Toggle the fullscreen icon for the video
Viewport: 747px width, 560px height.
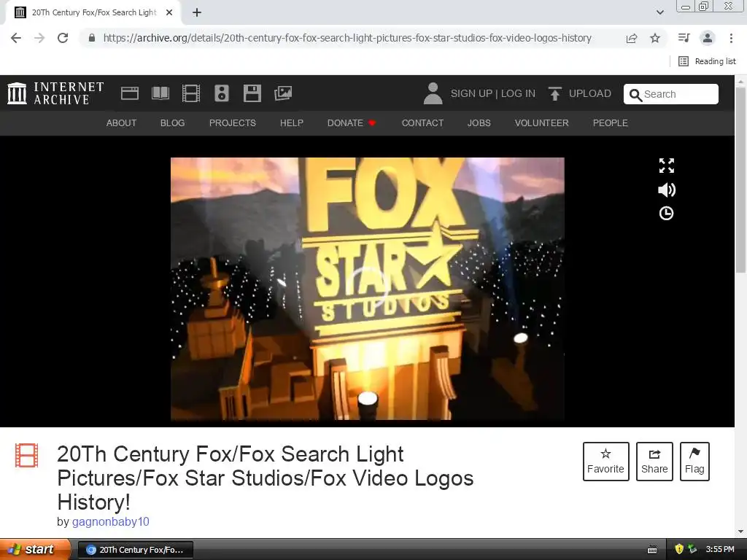tap(667, 166)
